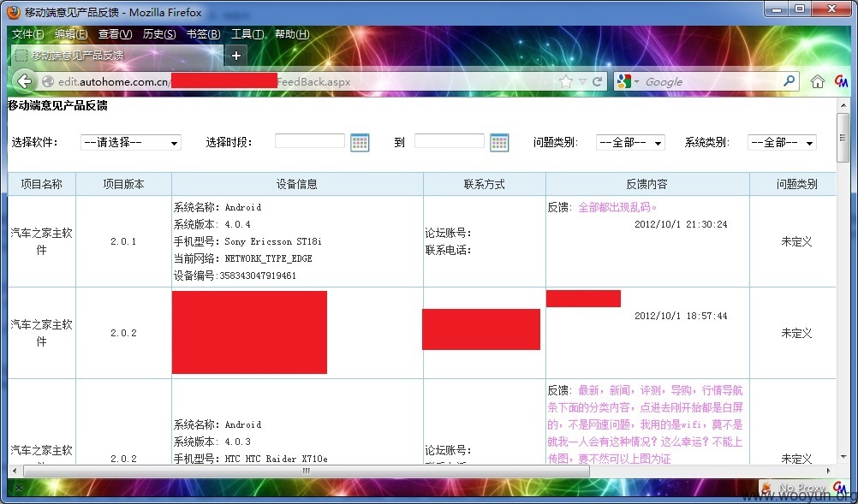This screenshot has height=504, width=858.
Task: Click 系统版本 4.0.4 text
Action: pyautogui.click(x=212, y=224)
